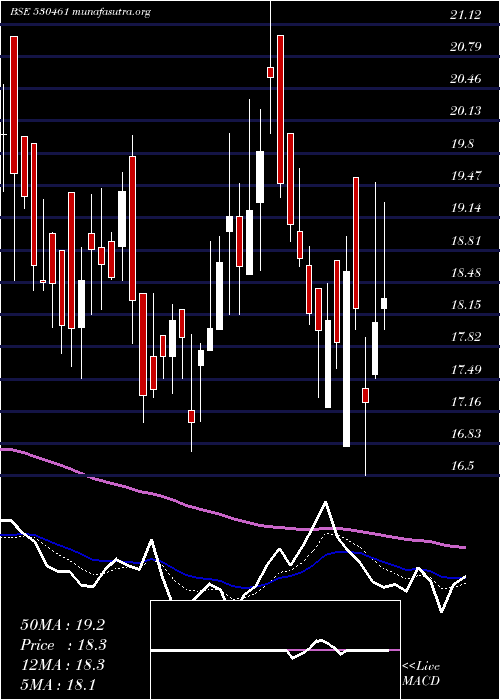Click the BSE 530461 munafasutra.org title
Viewport: 500px width, 700px height.
(x=80, y=12)
